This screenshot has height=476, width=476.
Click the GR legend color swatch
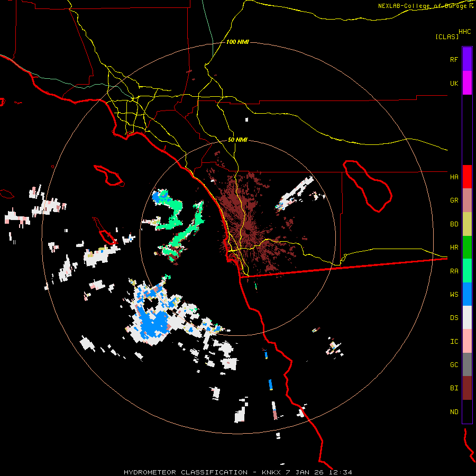pos(467,200)
